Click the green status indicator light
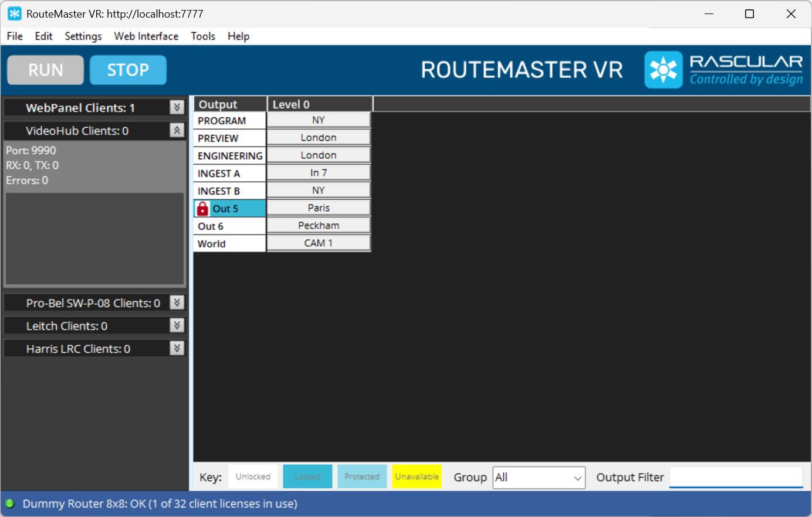Screen dimensions: 812x517 10,504
